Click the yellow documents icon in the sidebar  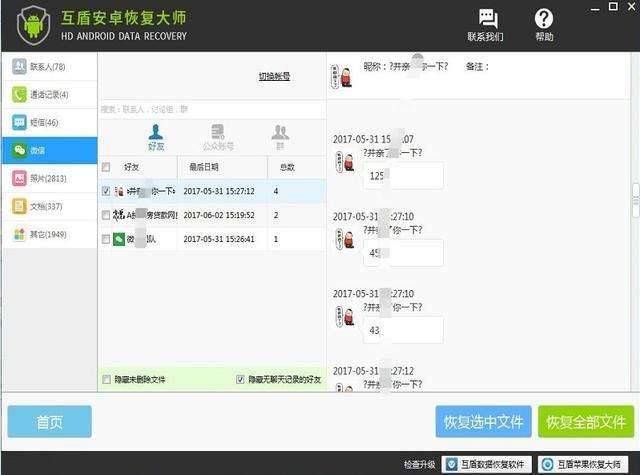point(19,206)
